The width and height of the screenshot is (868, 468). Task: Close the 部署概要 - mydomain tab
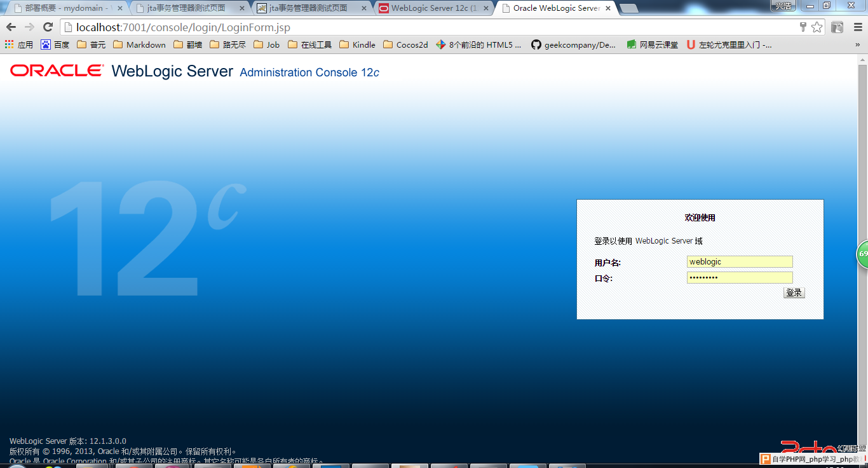(x=119, y=8)
